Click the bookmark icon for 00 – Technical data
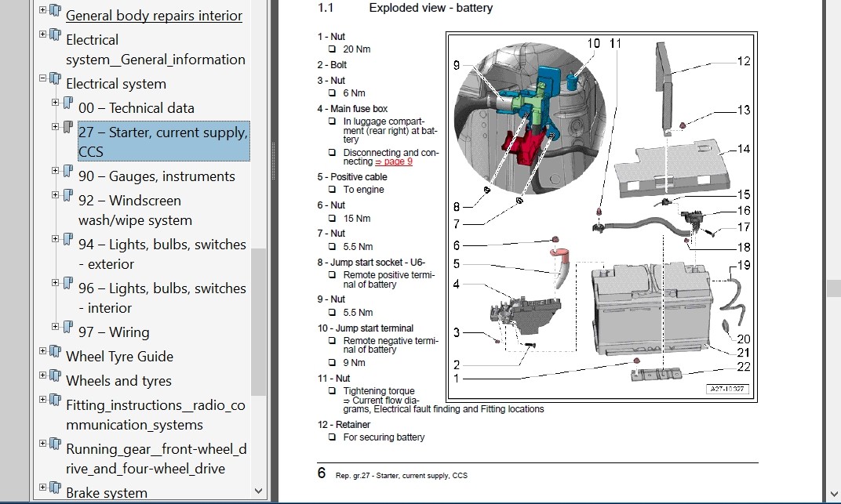Screen dimensions: 841x504 (68, 103)
